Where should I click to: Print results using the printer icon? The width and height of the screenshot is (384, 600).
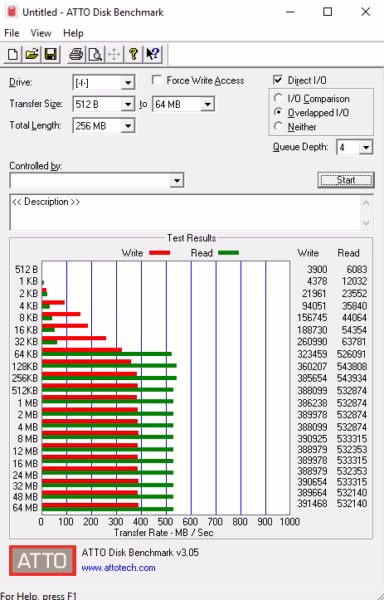(x=76, y=54)
